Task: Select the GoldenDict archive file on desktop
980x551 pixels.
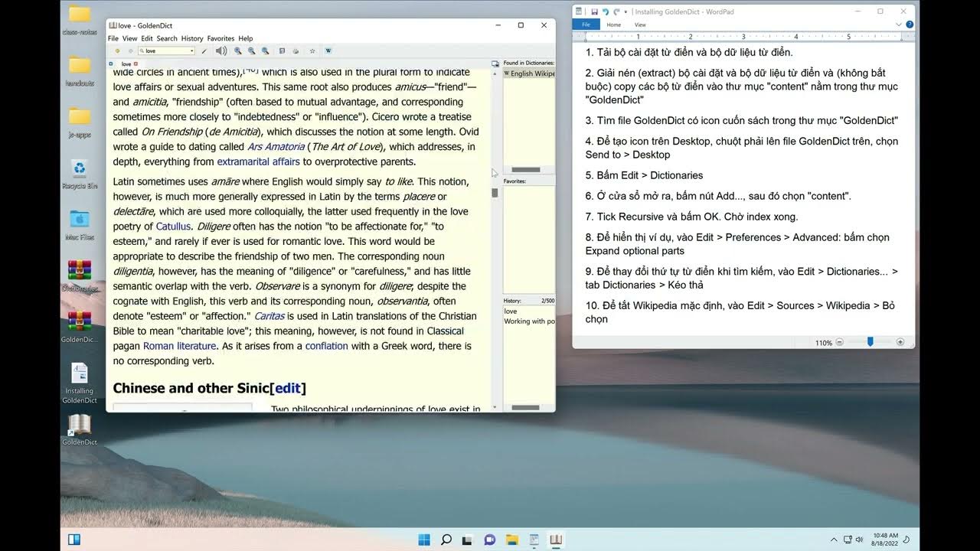Action: 80,327
